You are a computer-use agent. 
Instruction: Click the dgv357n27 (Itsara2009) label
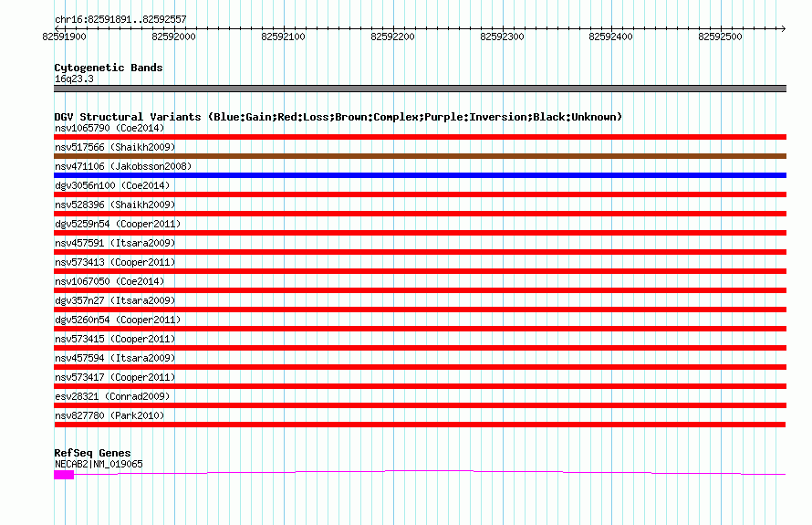pos(115,300)
